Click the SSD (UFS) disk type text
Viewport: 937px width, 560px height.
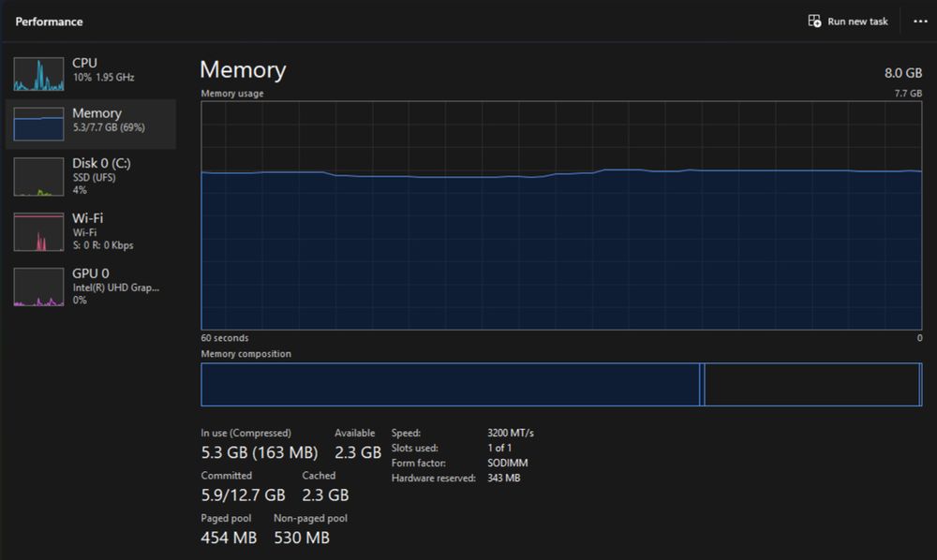[94, 177]
